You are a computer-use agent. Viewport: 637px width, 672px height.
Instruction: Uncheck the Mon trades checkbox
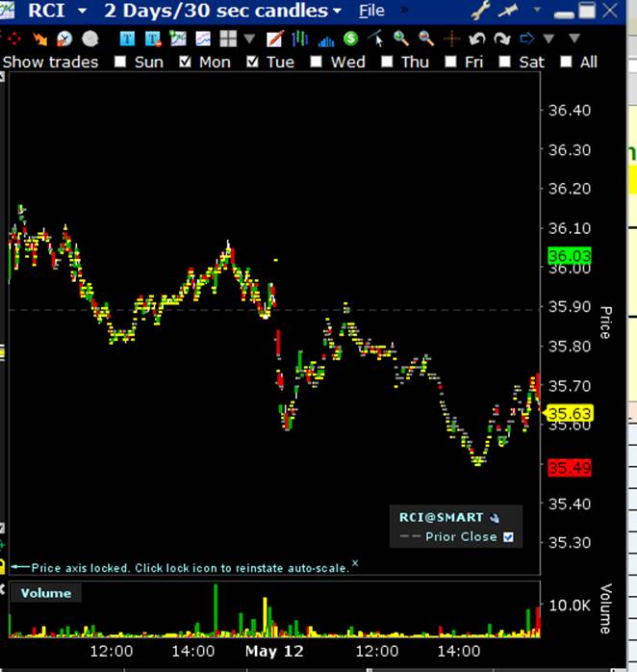[x=185, y=62]
